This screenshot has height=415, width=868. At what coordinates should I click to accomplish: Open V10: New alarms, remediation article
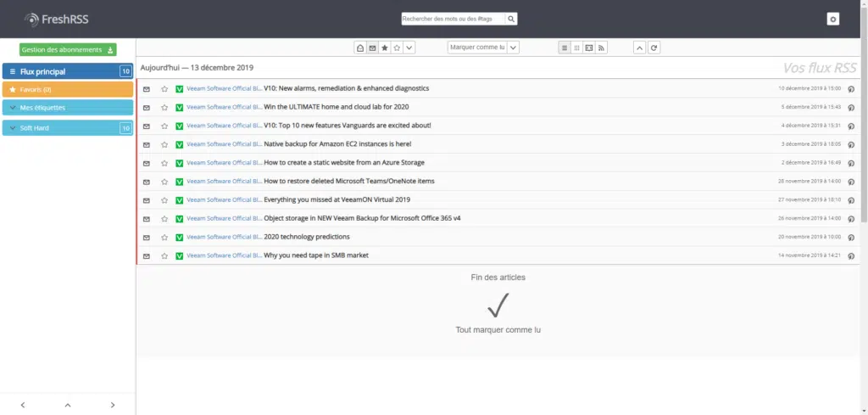coord(347,88)
